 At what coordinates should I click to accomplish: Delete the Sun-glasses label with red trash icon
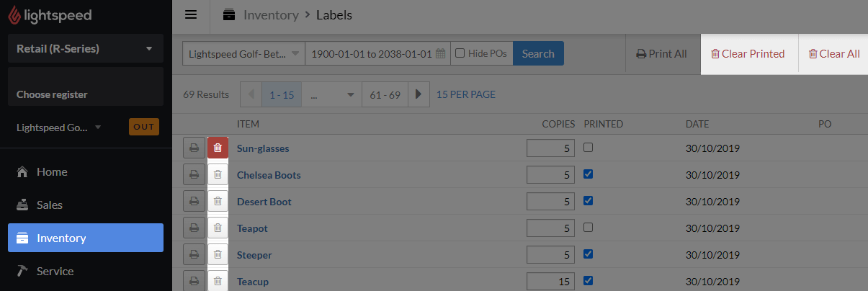point(218,148)
